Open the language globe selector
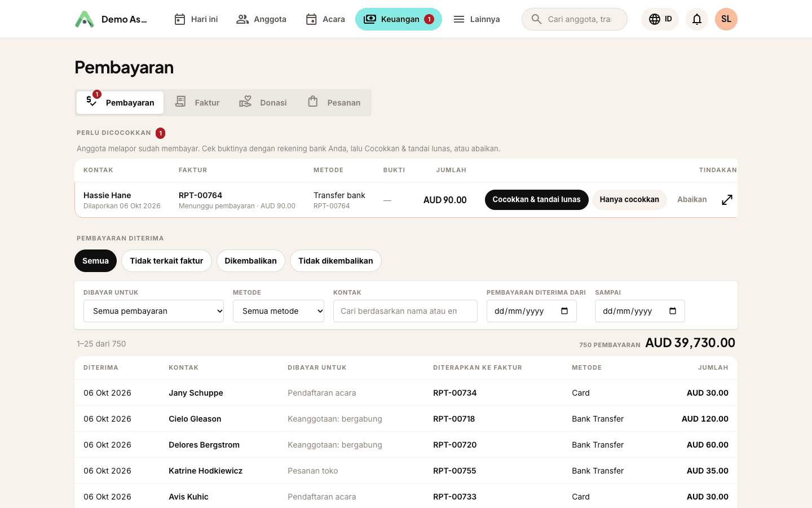The image size is (812, 508). 660,19
